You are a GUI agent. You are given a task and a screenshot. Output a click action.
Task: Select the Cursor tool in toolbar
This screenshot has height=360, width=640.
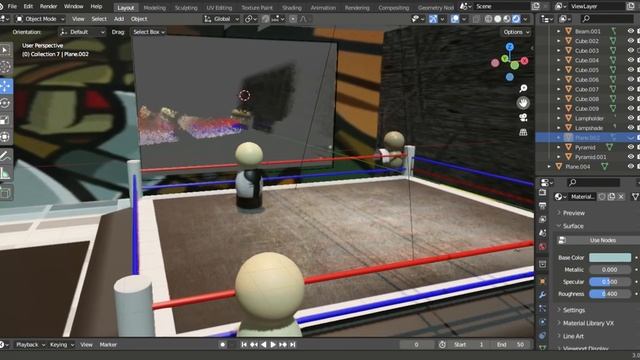(5, 67)
